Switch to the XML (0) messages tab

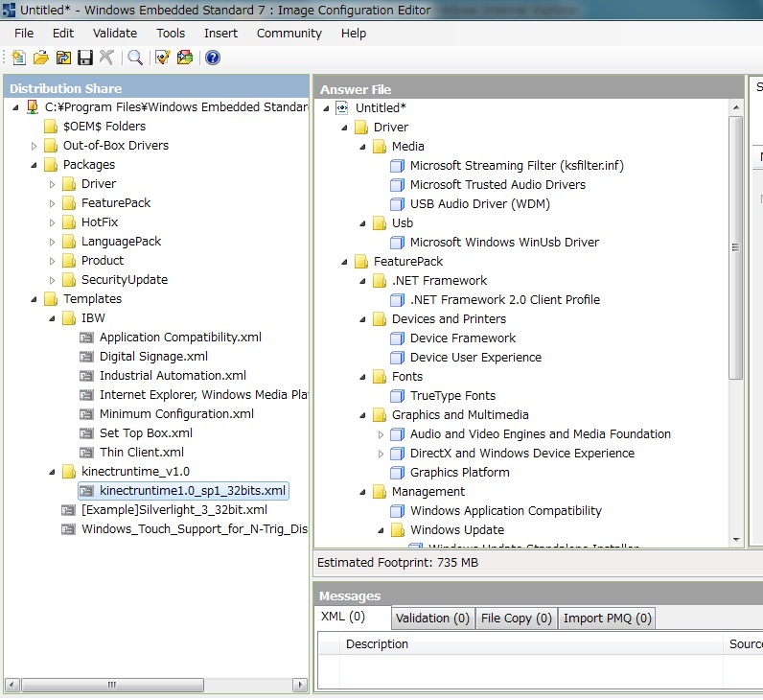[x=353, y=617]
